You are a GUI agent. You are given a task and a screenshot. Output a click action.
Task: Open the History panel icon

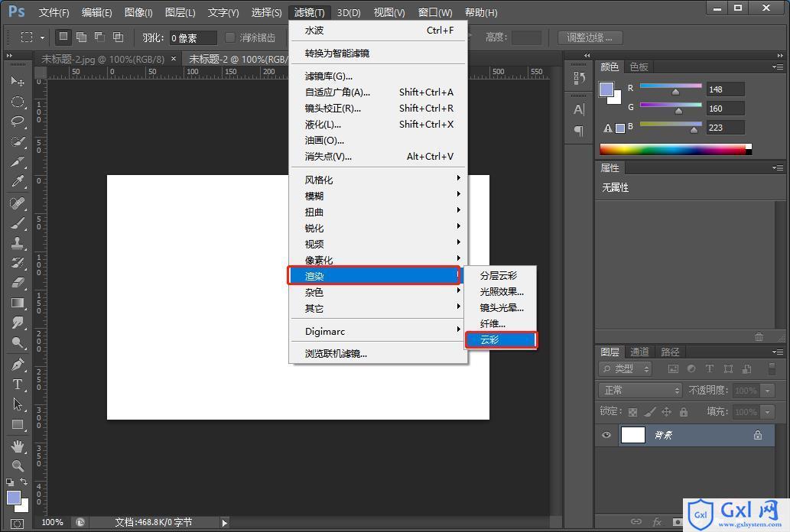click(579, 78)
